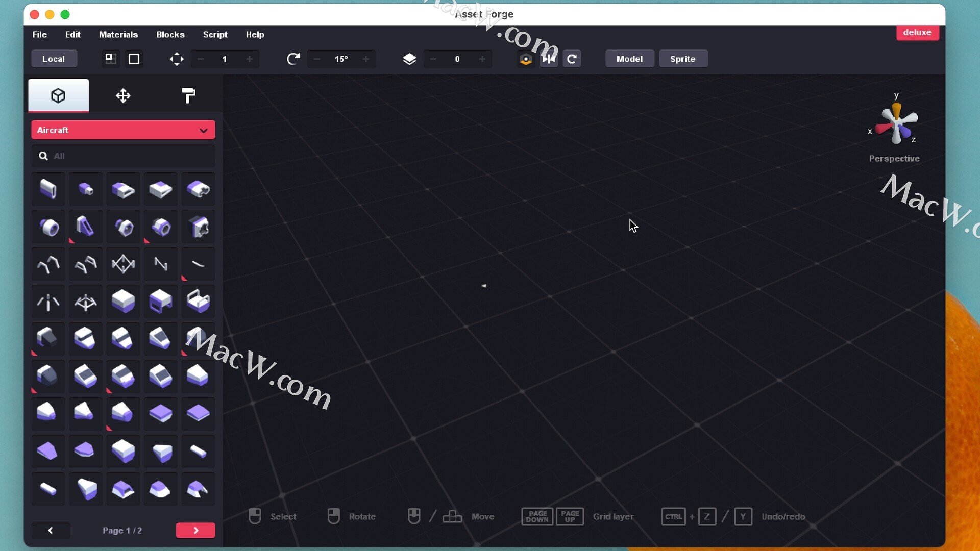Decrease the 15° rotation step
Viewport: 980px width, 551px height.
click(x=317, y=59)
